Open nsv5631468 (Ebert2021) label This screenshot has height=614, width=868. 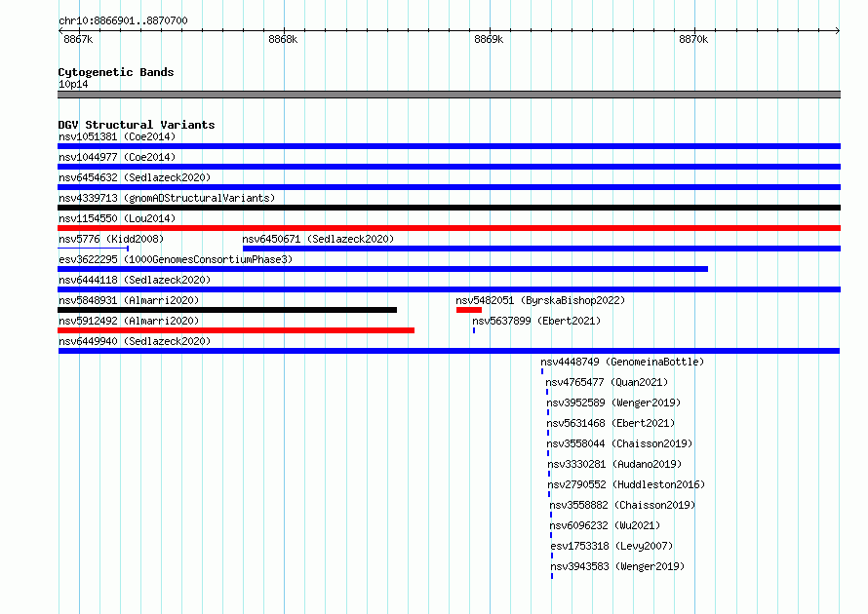point(611,423)
